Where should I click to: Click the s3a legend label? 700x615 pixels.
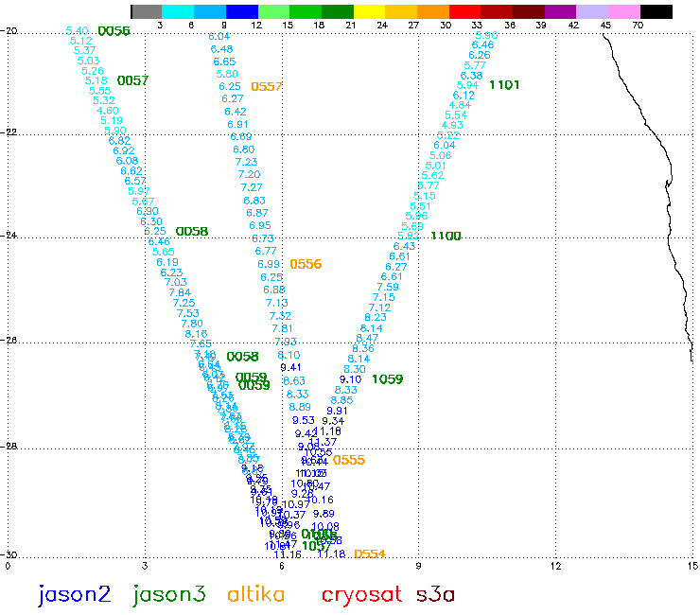[435, 595]
